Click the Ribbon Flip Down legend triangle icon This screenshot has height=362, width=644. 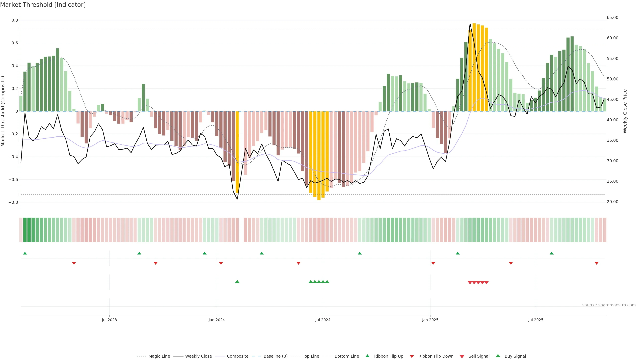412,356
